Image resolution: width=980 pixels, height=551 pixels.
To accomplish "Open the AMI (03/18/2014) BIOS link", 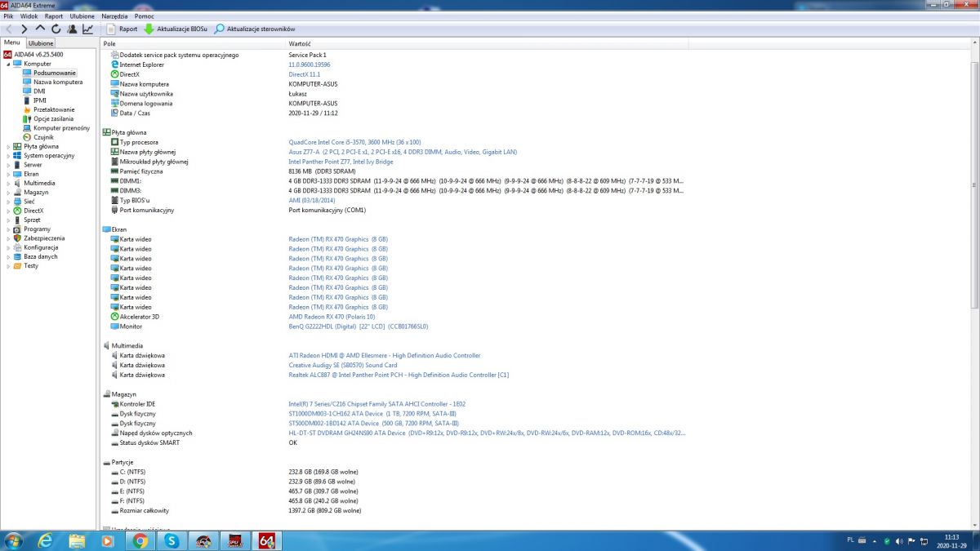I will point(312,200).
